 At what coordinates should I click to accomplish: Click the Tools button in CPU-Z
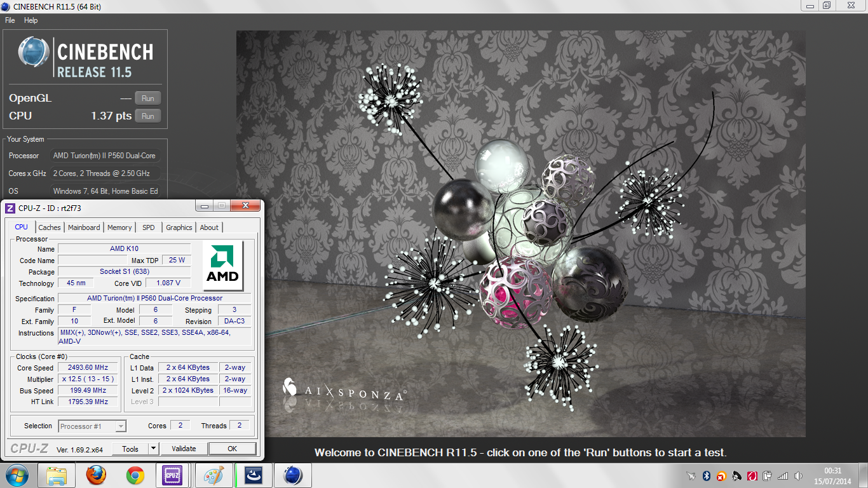pos(130,449)
